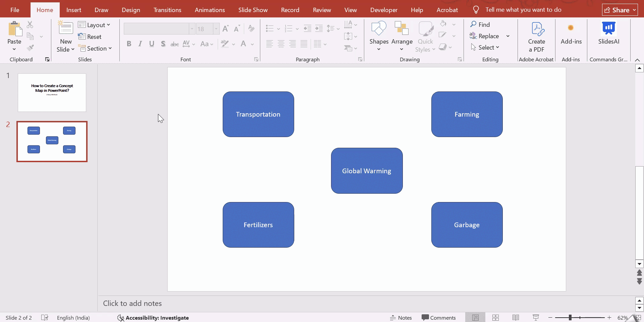Image resolution: width=644 pixels, height=322 pixels.
Task: Expand the Section dropdown
Action: coord(96,49)
